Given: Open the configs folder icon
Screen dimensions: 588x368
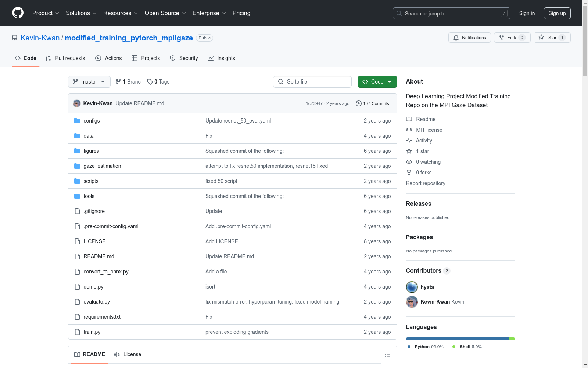Looking at the screenshot, I should tap(77, 121).
